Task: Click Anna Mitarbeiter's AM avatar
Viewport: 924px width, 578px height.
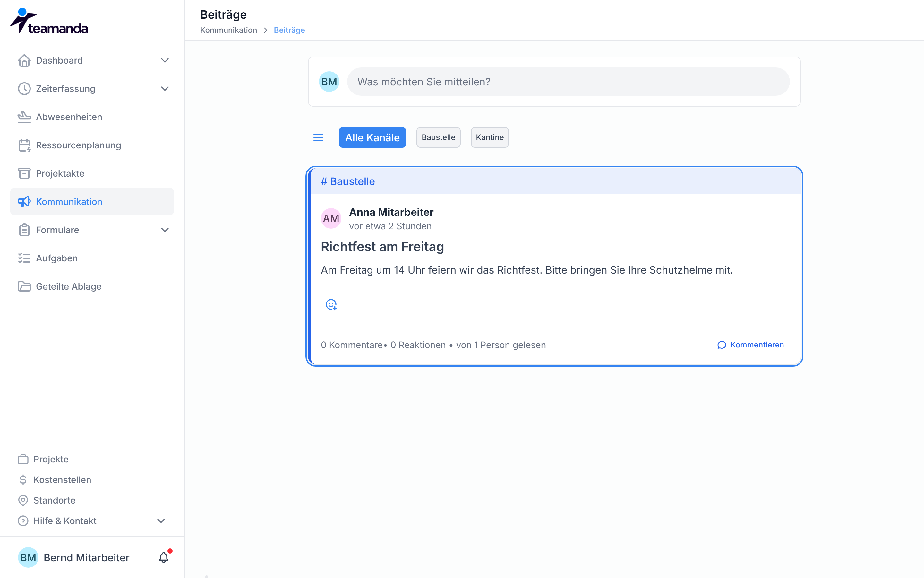Action: pyautogui.click(x=331, y=219)
